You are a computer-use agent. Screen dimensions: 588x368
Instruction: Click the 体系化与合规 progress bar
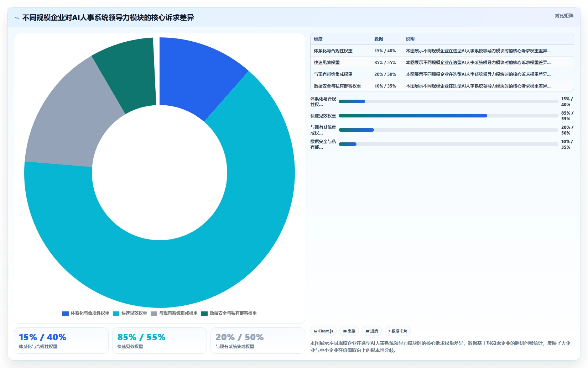click(x=448, y=101)
